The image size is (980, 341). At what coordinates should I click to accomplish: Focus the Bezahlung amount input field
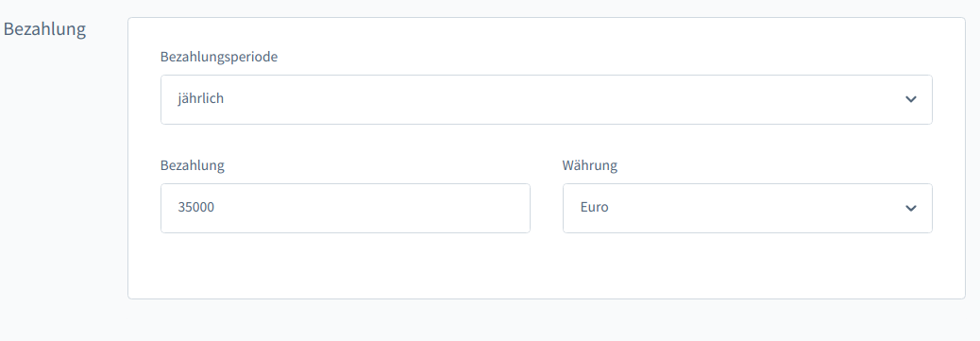tap(345, 209)
